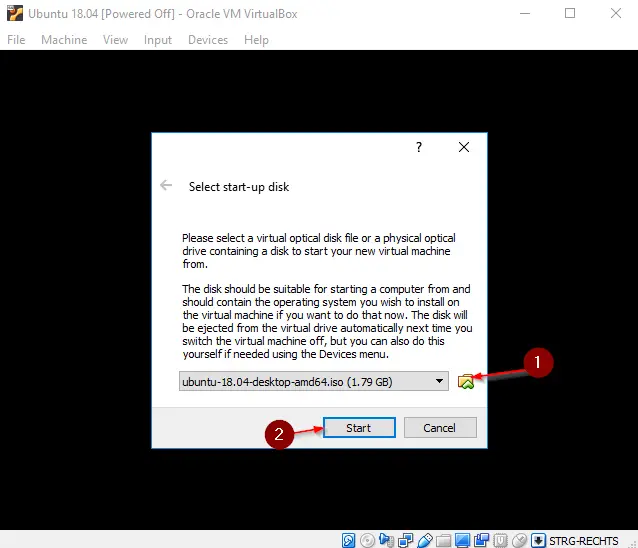The height and width of the screenshot is (548, 638).
Task: Open the Devices menu
Action: pyautogui.click(x=208, y=40)
